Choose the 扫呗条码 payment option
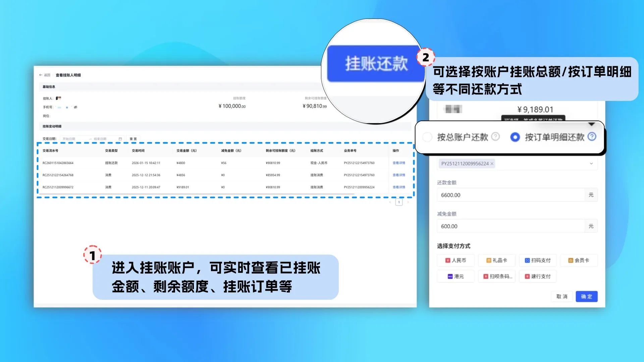 (496, 276)
